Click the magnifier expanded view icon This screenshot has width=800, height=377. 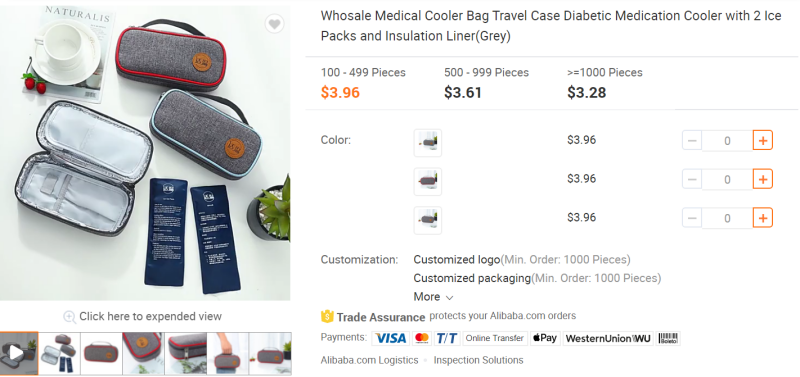click(69, 317)
